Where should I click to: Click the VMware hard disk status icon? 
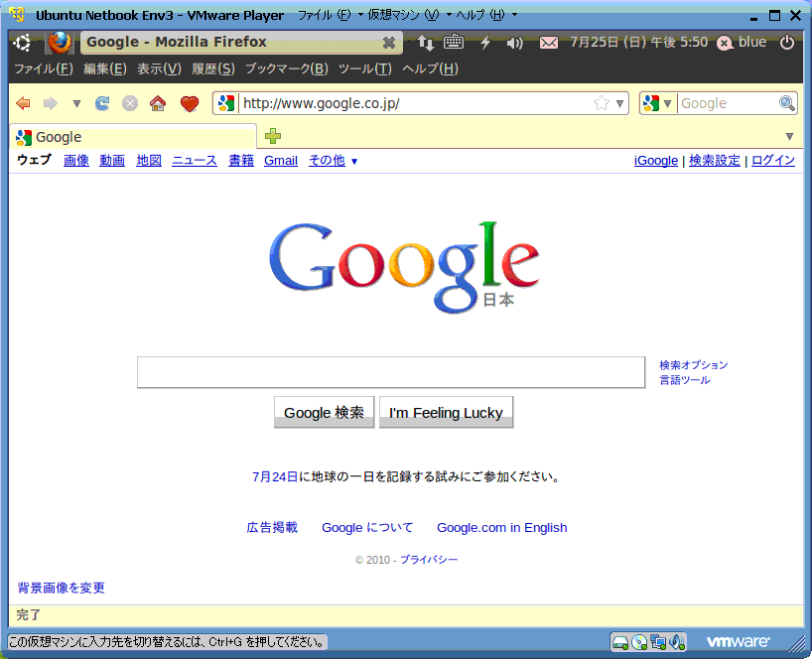point(619,642)
